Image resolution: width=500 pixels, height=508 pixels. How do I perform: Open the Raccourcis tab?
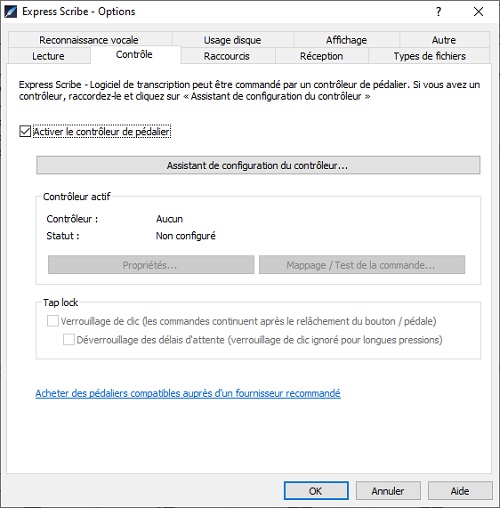(227, 56)
